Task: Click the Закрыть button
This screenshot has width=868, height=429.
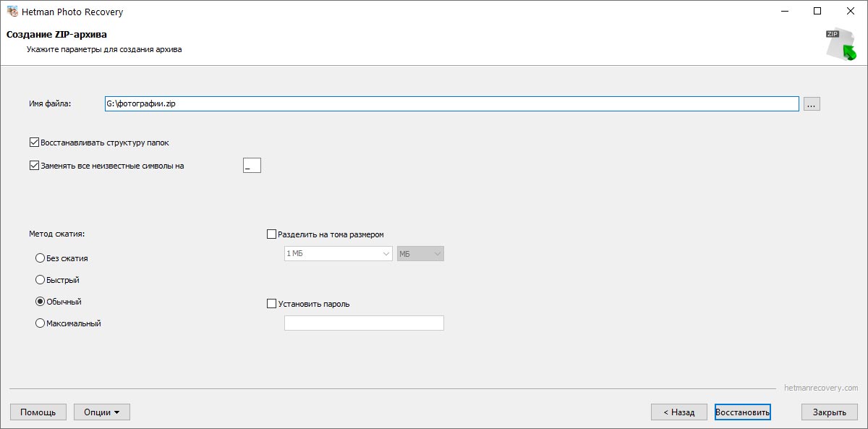Action: point(830,412)
